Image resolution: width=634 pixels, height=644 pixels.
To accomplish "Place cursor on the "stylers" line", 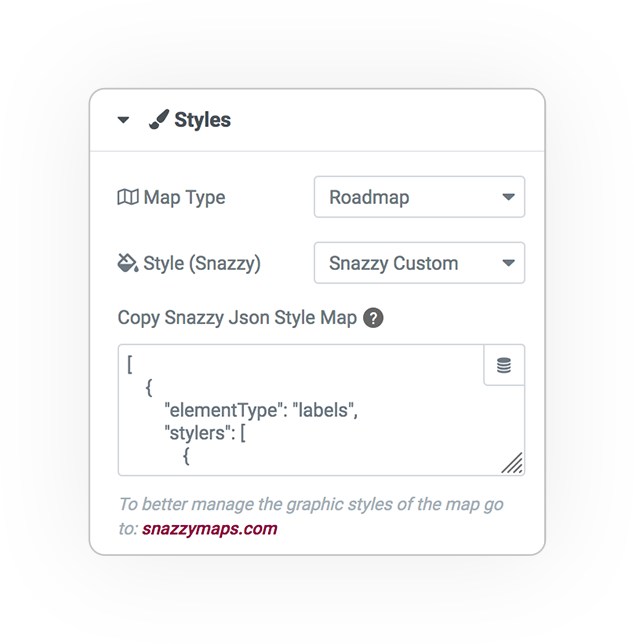I will point(205,433).
